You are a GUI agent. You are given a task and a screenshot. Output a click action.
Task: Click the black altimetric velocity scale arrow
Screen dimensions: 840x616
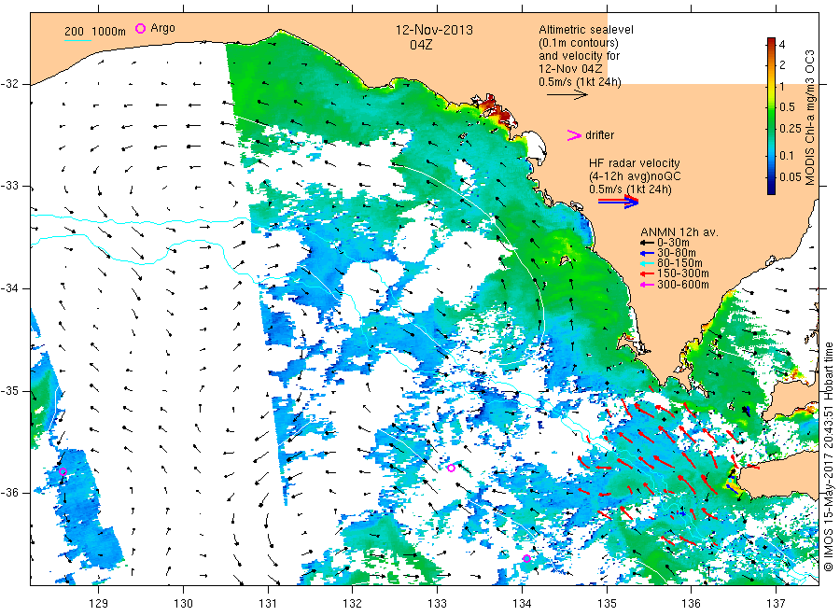(567, 95)
